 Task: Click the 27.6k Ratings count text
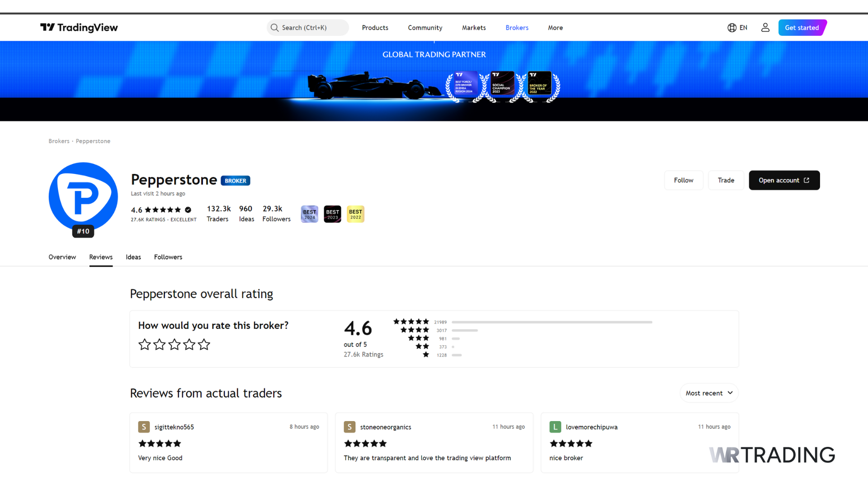click(x=363, y=355)
